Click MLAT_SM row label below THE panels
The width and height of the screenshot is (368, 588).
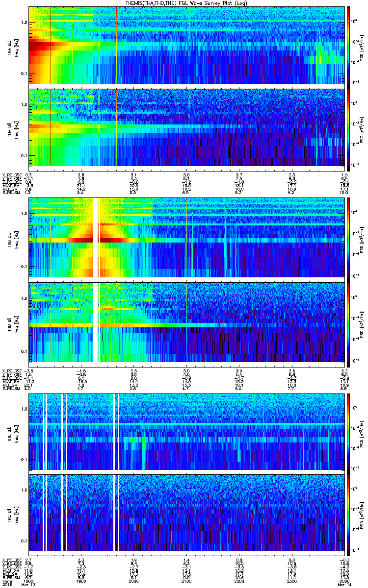coord(10,570)
